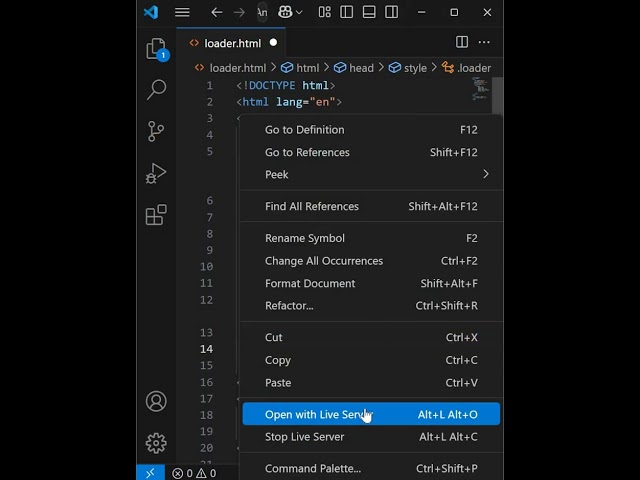Open the Run and Debug view
The image size is (640, 480).
point(156,173)
